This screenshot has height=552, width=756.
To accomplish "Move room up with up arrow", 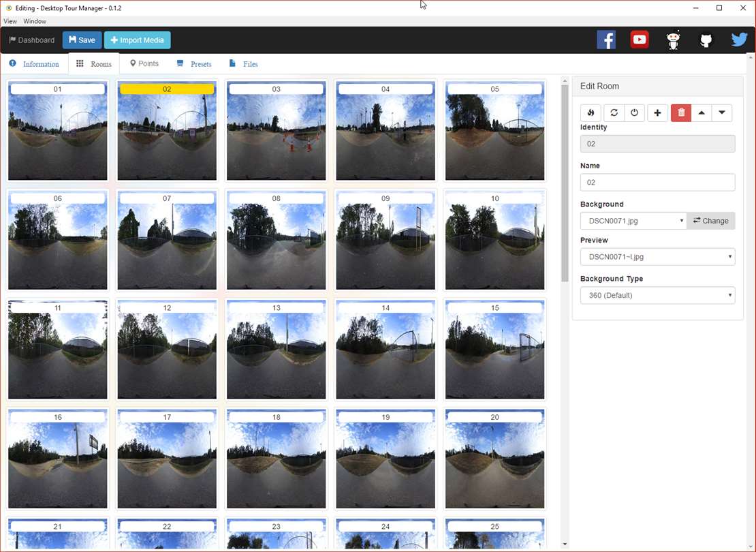I will tap(702, 113).
